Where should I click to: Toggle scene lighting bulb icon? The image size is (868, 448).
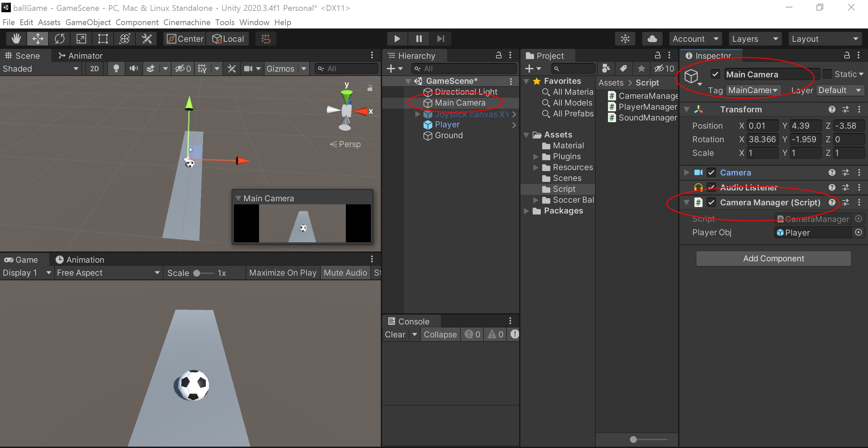[x=116, y=69]
